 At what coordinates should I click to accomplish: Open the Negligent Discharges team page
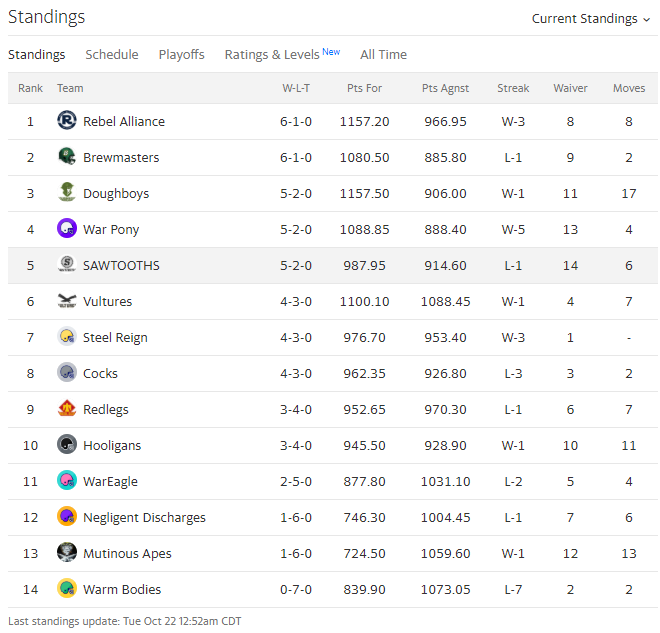[144, 518]
